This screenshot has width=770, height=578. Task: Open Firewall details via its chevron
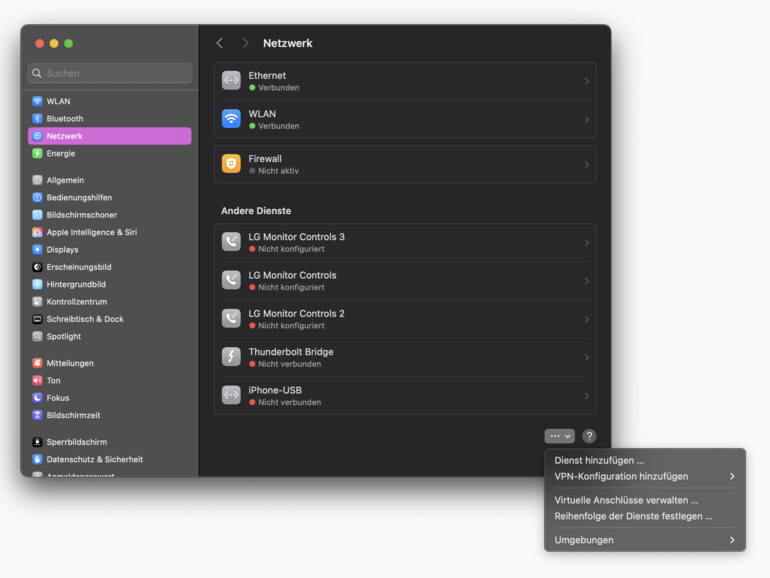coord(586,164)
